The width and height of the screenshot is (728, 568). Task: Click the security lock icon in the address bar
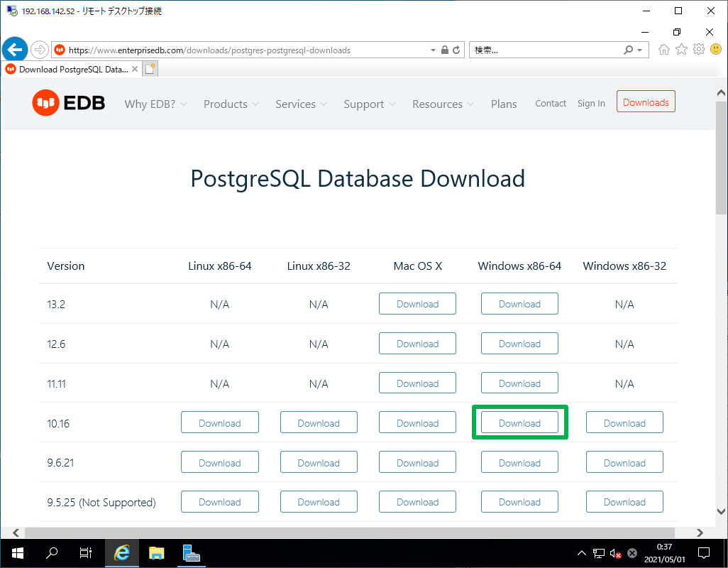click(443, 50)
